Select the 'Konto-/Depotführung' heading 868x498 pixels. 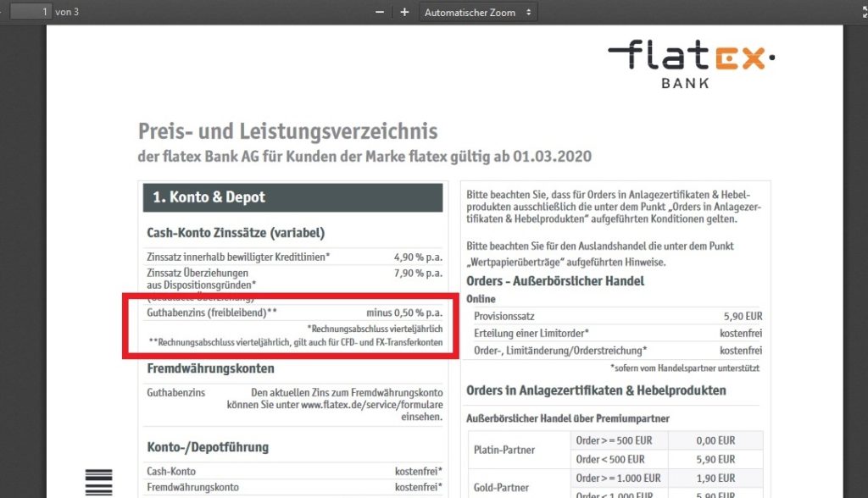pos(208,447)
